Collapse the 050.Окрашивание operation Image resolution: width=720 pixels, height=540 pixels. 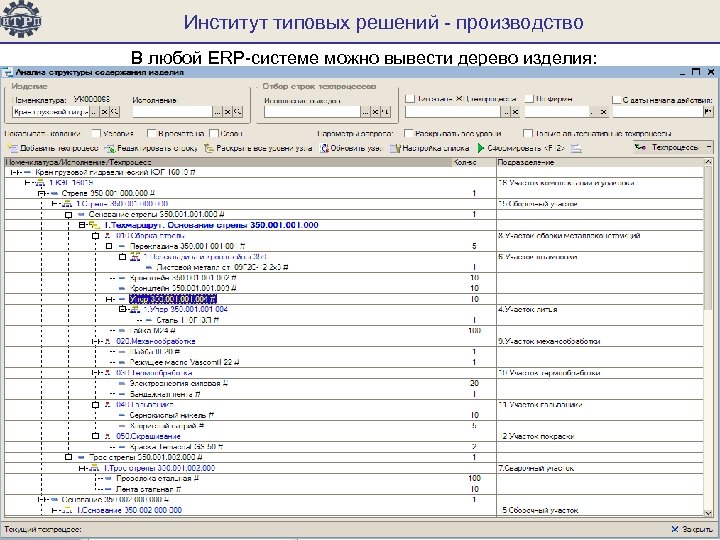tap(96, 436)
